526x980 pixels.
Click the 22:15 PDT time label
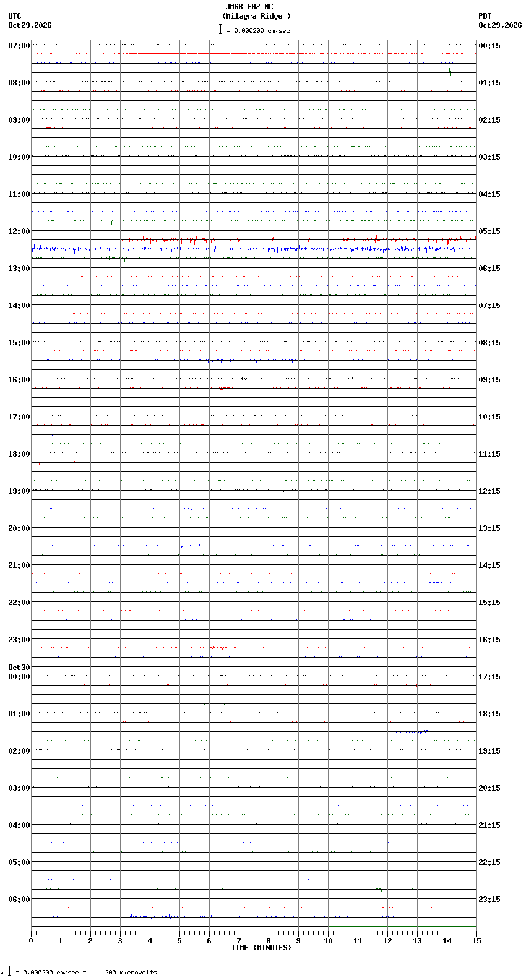click(489, 862)
